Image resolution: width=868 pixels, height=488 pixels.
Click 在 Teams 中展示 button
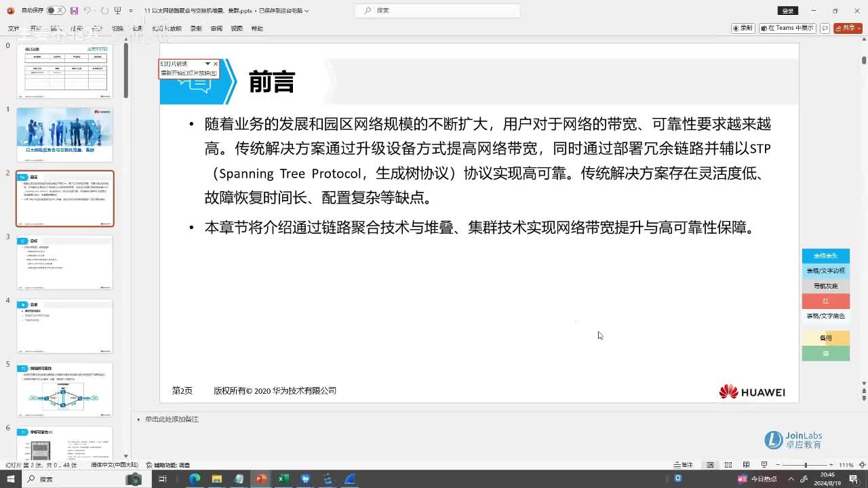click(787, 28)
